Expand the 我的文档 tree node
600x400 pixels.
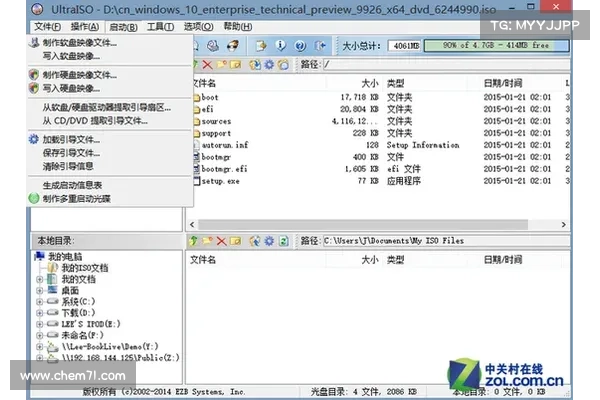(39, 279)
